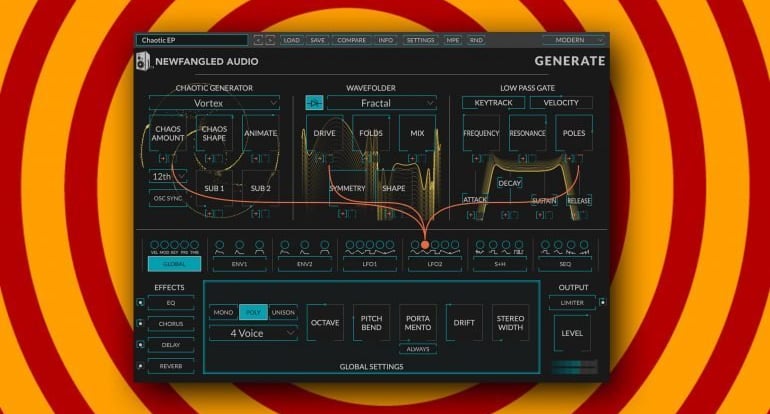Switch to the LFO2 tab
The width and height of the screenshot is (770, 414).
pos(435,264)
